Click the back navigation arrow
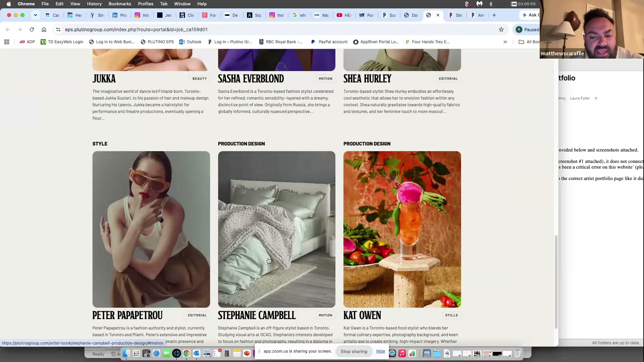This screenshot has height=362, width=644. tap(8, 29)
